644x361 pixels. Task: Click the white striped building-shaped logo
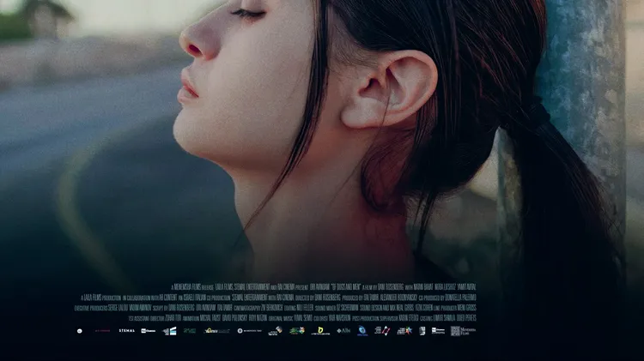click(170, 330)
